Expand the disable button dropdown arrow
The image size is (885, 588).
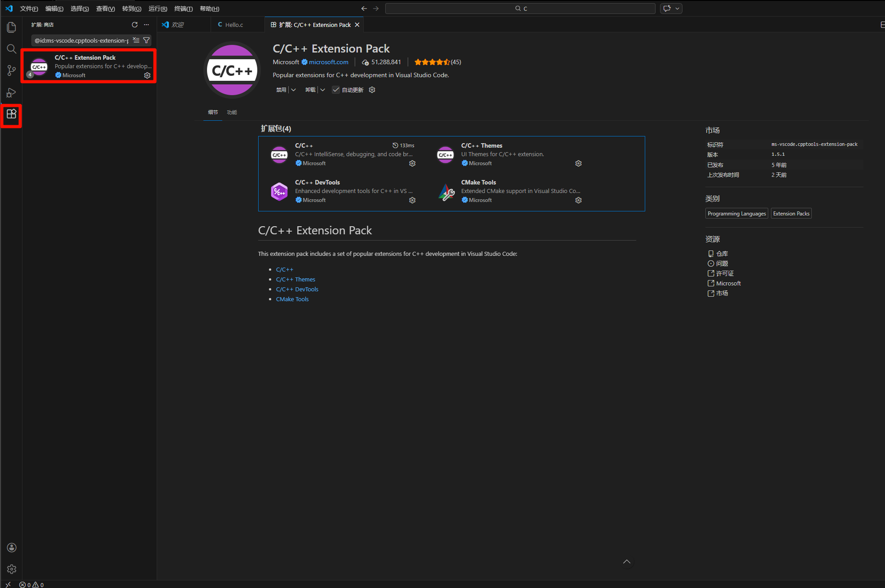pyautogui.click(x=294, y=90)
